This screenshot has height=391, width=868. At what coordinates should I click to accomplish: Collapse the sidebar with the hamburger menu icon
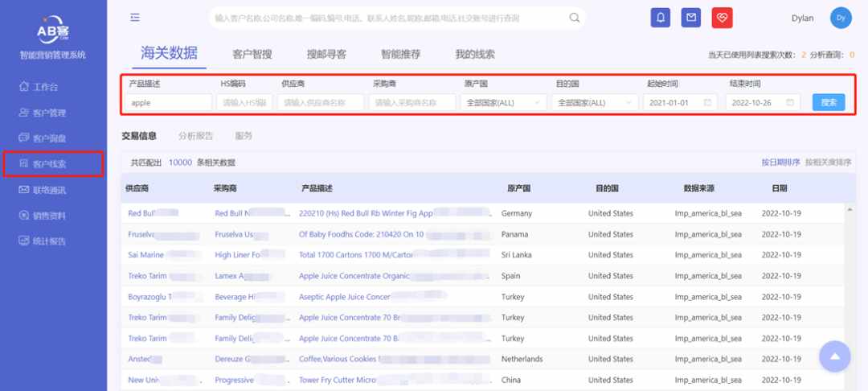[135, 18]
